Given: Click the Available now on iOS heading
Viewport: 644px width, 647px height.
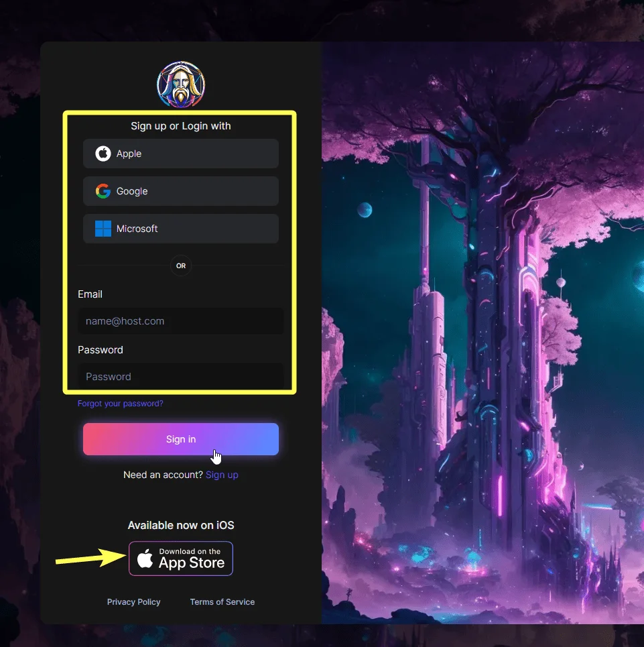Looking at the screenshot, I should click(x=180, y=525).
